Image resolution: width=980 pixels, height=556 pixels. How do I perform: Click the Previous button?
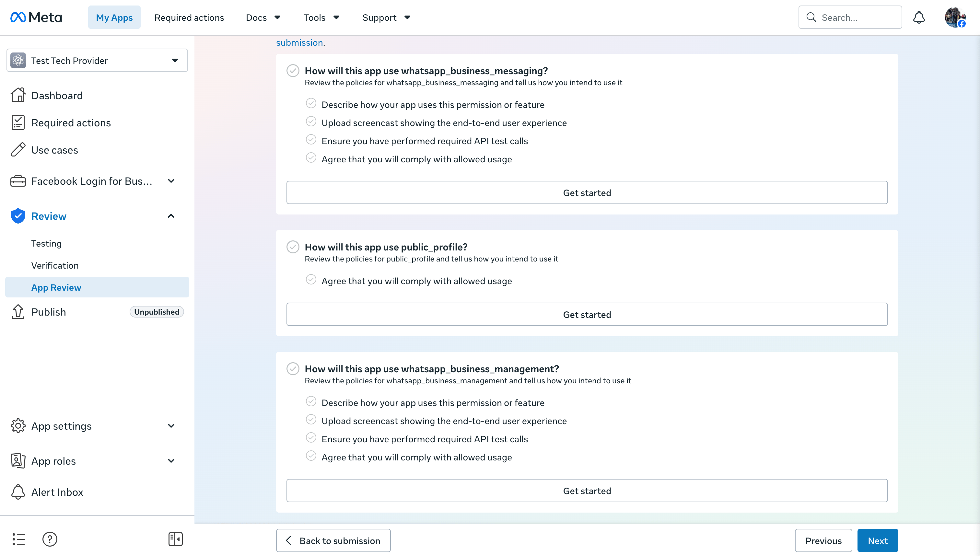823,540
